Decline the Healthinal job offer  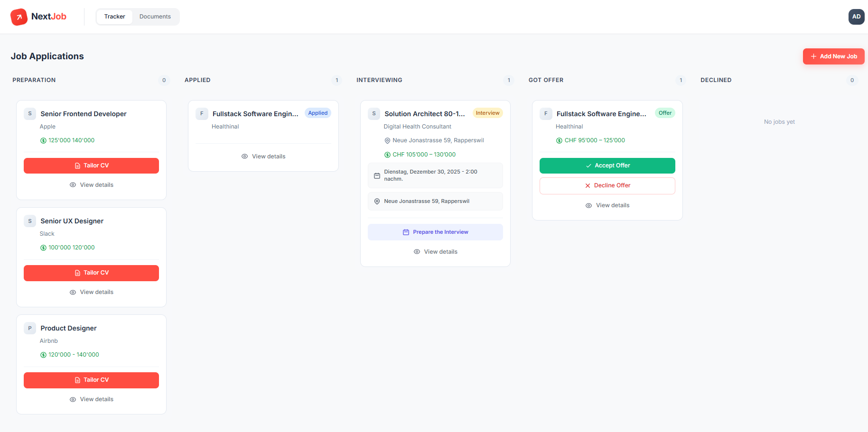click(607, 186)
